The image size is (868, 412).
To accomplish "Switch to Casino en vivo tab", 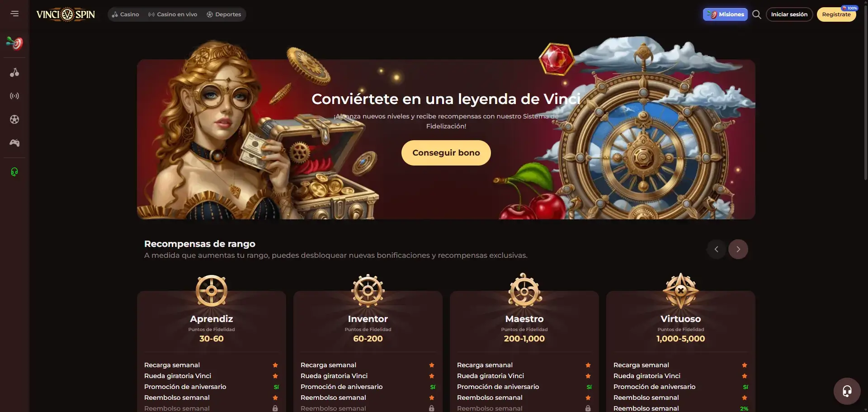I will coord(173,14).
